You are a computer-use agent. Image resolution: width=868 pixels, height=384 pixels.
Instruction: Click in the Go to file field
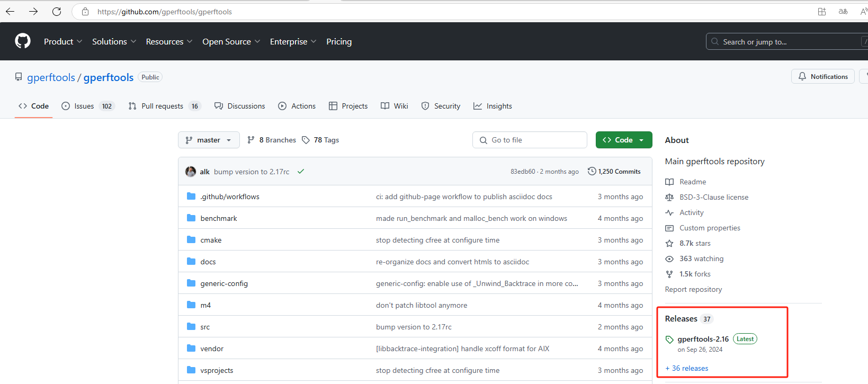(x=530, y=140)
